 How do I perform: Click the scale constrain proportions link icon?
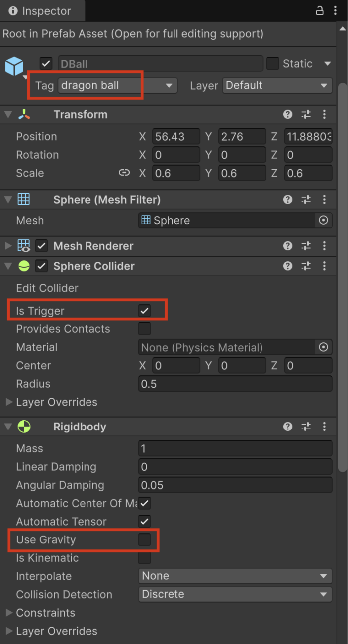[124, 173]
